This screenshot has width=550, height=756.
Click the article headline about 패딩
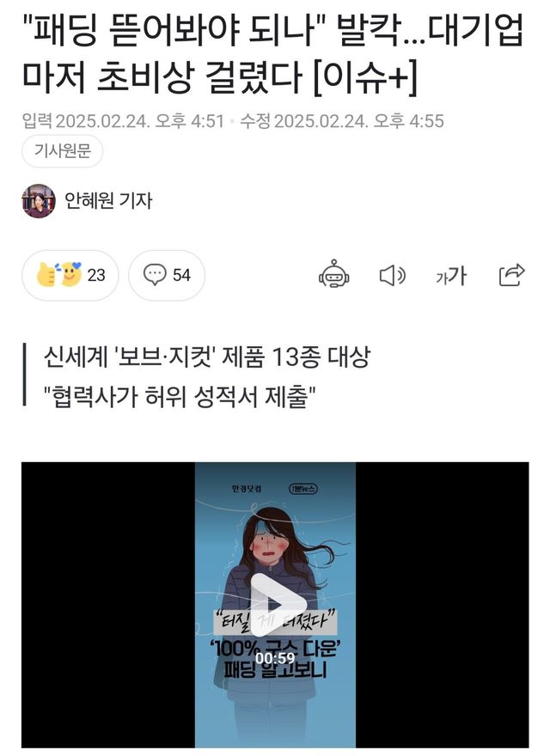pyautogui.click(x=273, y=53)
